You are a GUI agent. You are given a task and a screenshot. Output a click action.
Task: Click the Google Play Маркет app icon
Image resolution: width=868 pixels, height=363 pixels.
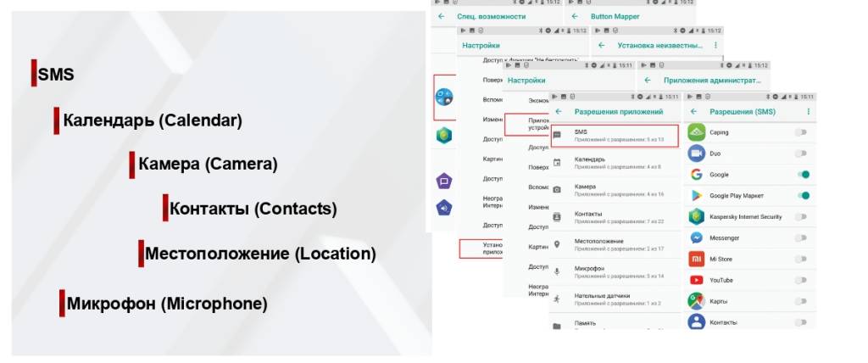pyautogui.click(x=696, y=196)
